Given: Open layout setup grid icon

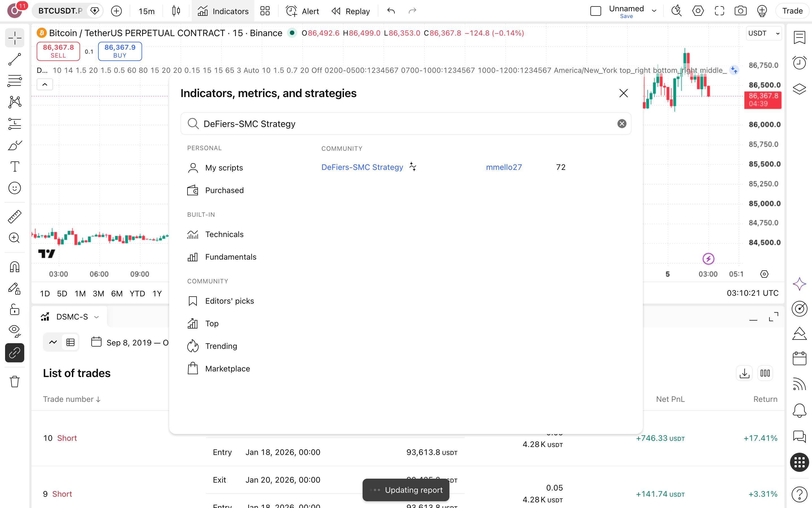Looking at the screenshot, I should pos(265,11).
